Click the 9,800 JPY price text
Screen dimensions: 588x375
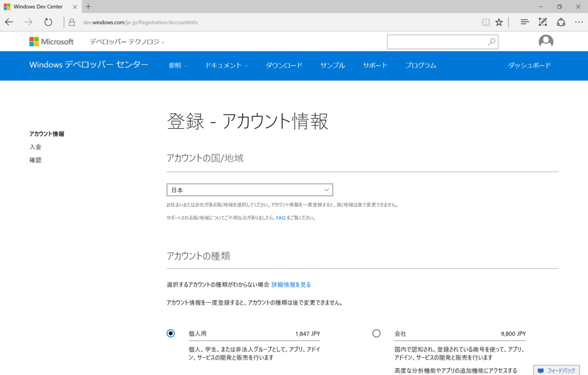coord(513,334)
